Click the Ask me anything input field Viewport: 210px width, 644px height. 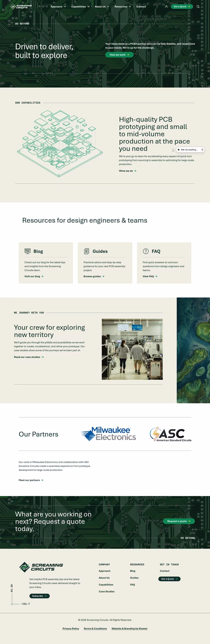tap(190, 150)
